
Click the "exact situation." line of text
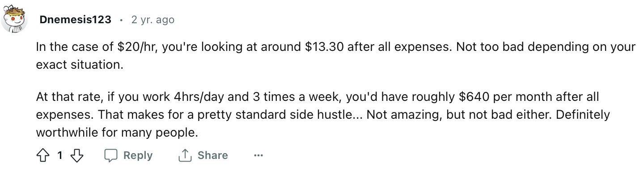click(x=79, y=64)
